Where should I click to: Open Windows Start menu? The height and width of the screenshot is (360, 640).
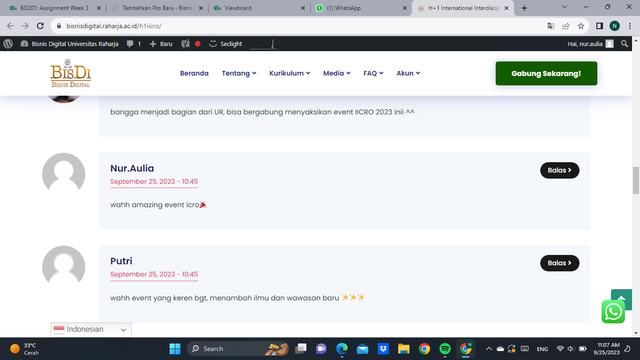click(x=175, y=349)
